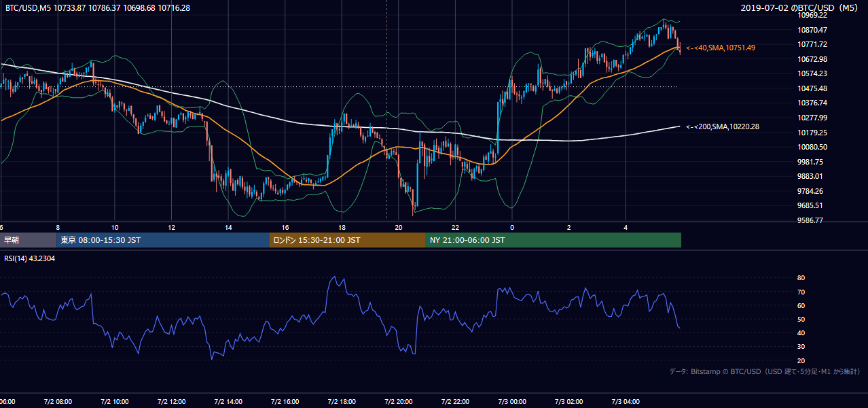This screenshot has width=868, height=408.
Task: Click RSI axis level 80
Action: (801, 278)
